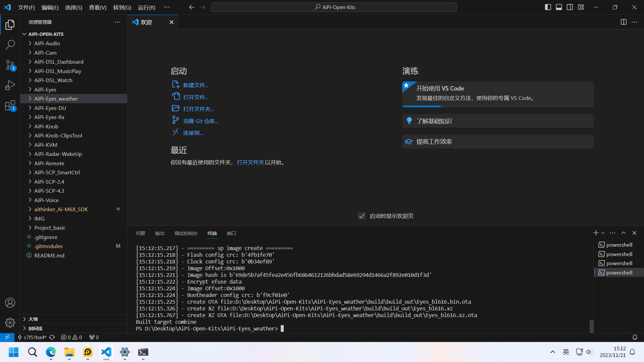Toggle 启动时显示欢迎页 checkbox
This screenshot has height=362, width=644.
(x=362, y=216)
